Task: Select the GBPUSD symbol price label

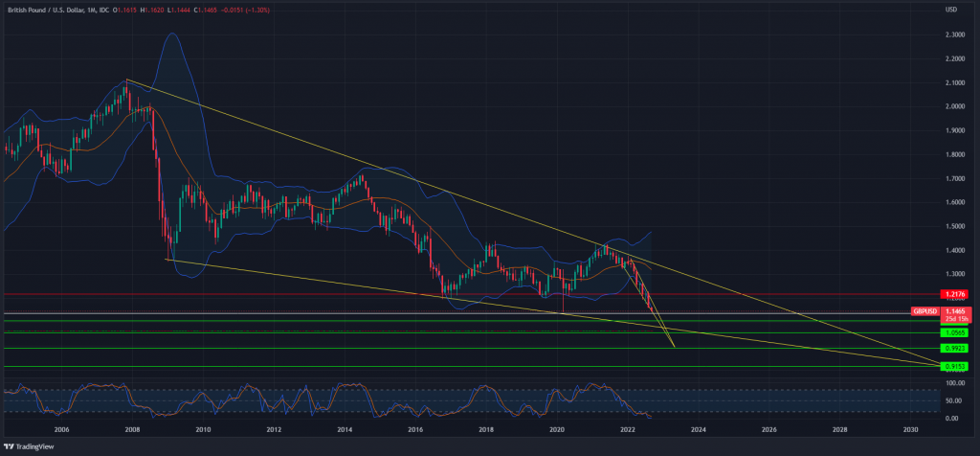Action: coord(924,311)
